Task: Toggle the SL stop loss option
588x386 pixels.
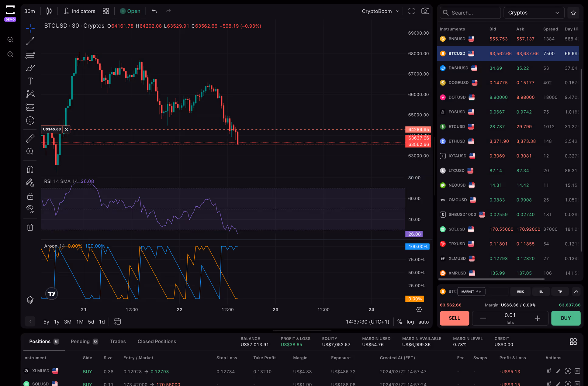Action: 541,291
